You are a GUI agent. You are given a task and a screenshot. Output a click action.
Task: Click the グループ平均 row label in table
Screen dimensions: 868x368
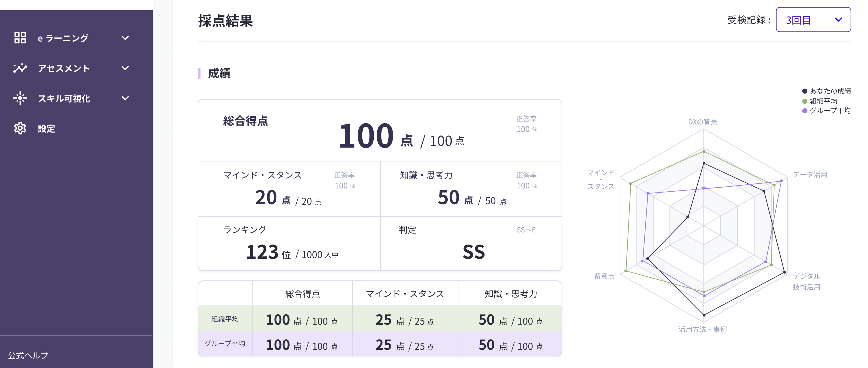(225, 343)
